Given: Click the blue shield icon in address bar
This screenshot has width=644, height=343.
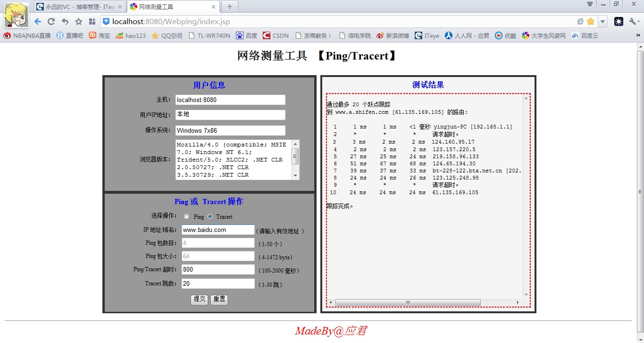Looking at the screenshot, I should (x=106, y=21).
